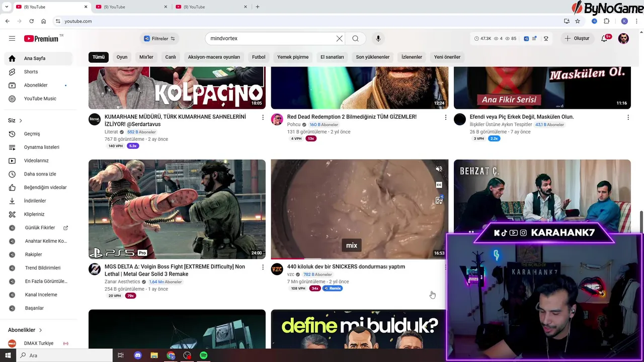Open the YouTube hamburger guide menu
This screenshot has height=362, width=644.
click(12, 39)
